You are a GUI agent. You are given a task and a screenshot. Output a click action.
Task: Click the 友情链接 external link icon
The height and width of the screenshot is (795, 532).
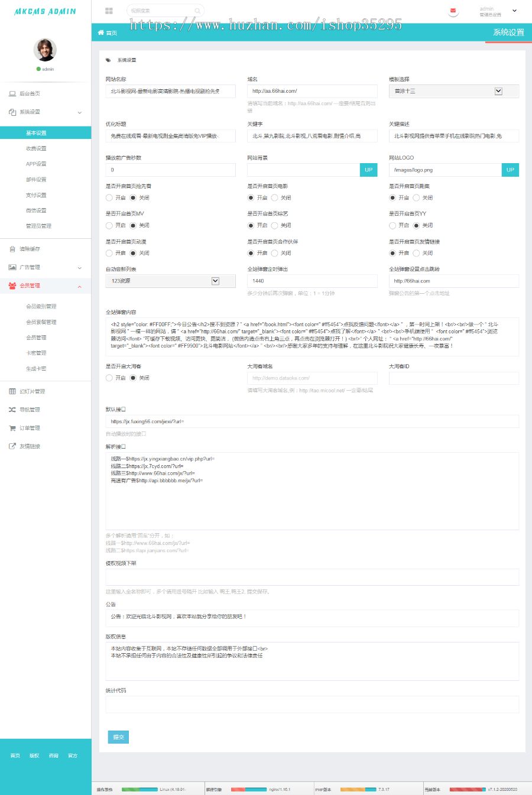click(12, 446)
